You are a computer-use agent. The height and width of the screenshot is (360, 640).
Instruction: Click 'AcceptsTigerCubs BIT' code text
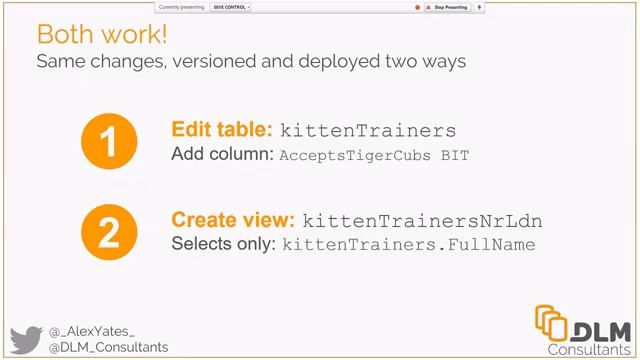[374, 156]
